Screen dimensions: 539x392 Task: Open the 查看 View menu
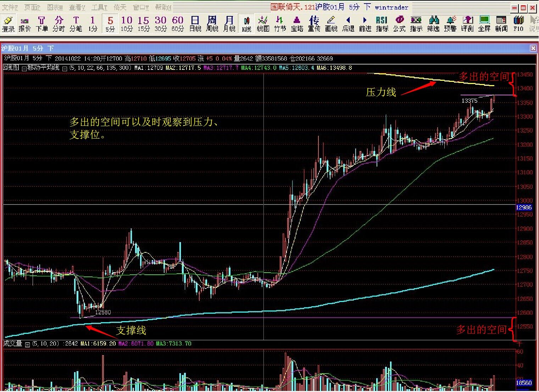77,7
